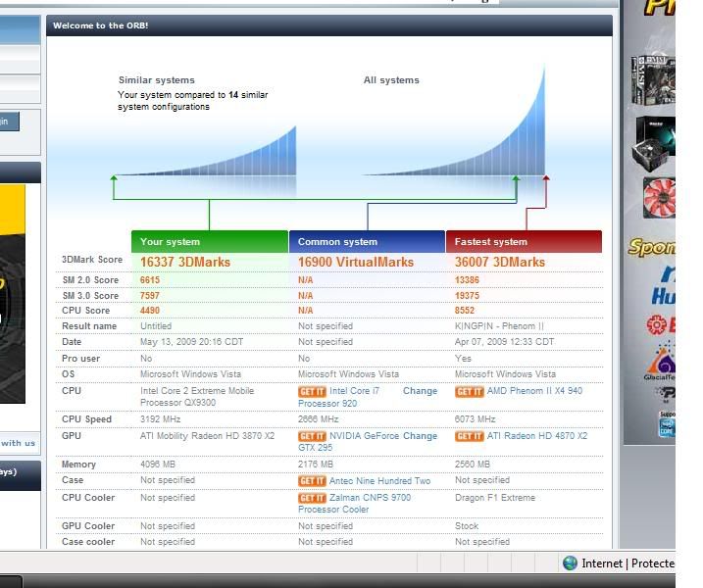Click GET IT badge beside Antec Nine Hundred Two
Viewport: 703px width, 588px height.
tap(312, 481)
